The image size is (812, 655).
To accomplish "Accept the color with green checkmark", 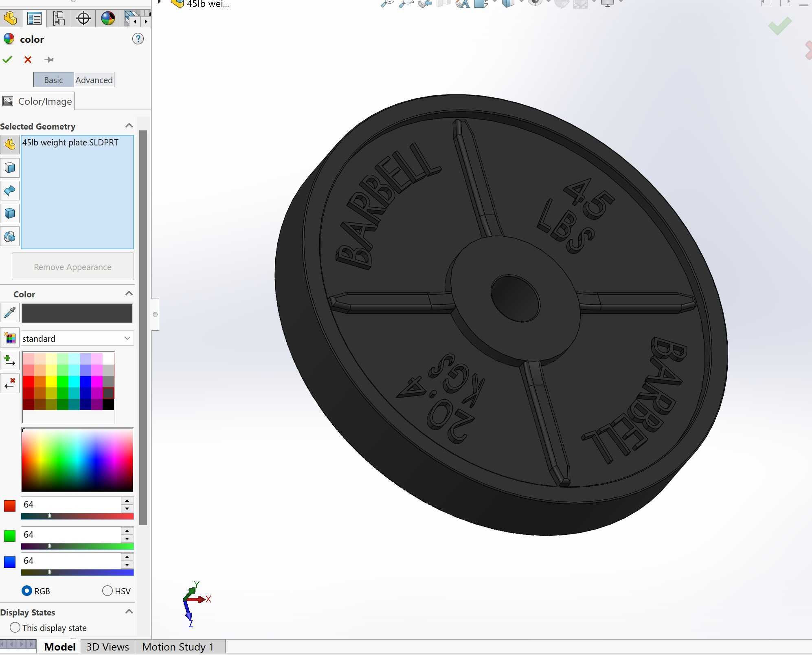I will tap(7, 60).
